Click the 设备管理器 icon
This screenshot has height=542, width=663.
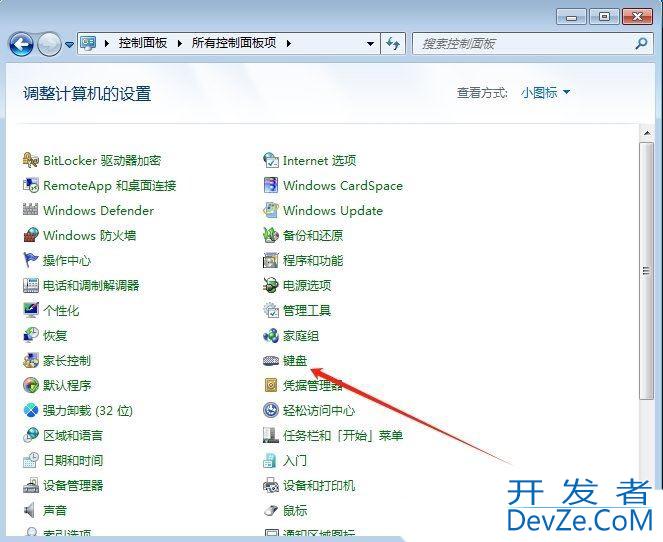pos(31,485)
